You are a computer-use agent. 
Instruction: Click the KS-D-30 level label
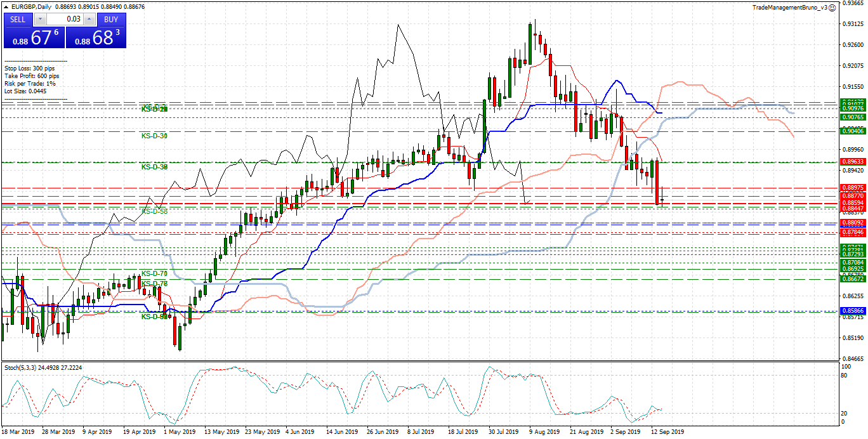tap(154, 136)
